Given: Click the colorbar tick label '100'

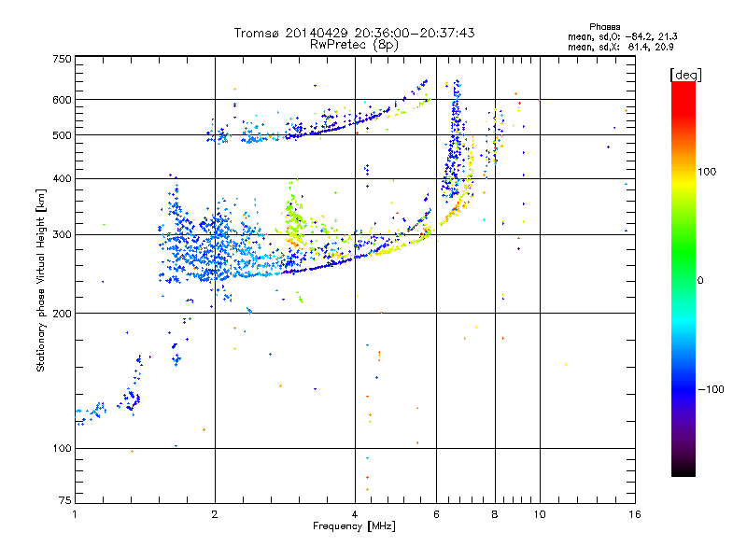Looking at the screenshot, I should click(x=707, y=172).
